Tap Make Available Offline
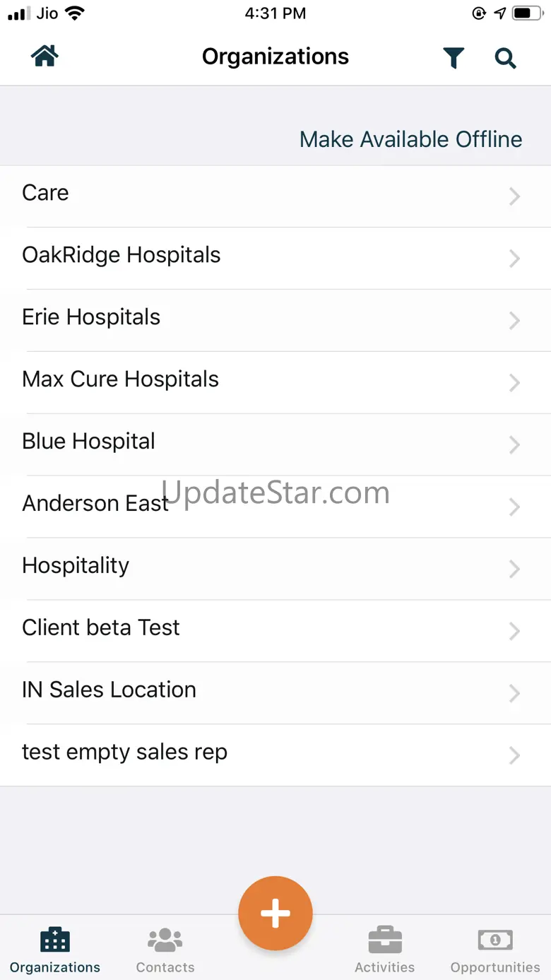This screenshot has height=980, width=551. tap(411, 139)
